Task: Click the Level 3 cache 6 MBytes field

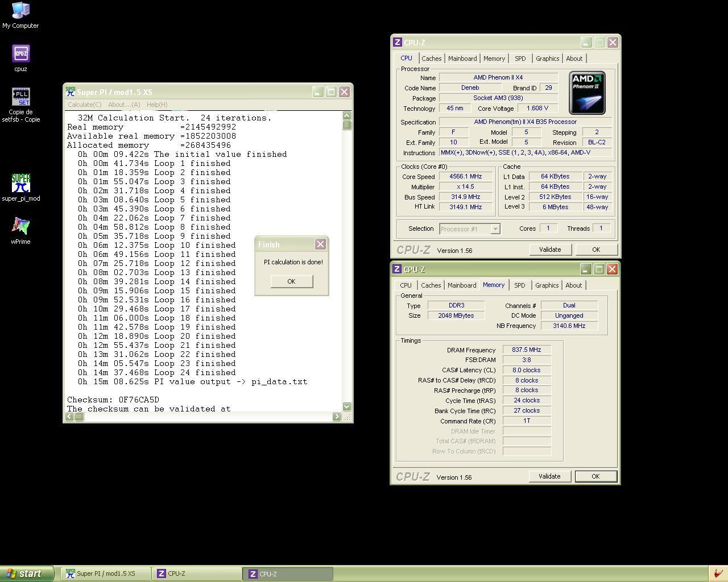Action: tap(556, 207)
